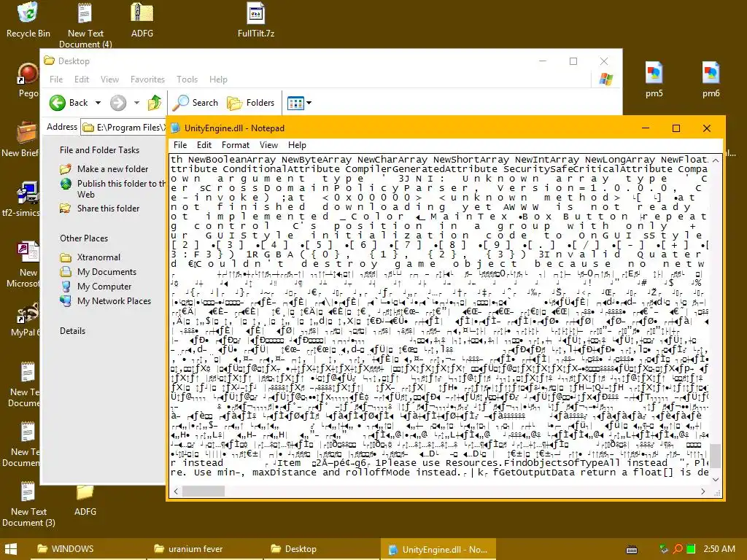Click the Notepad title bar icon
Image resolution: width=747 pixels, height=560 pixels.
[175, 128]
